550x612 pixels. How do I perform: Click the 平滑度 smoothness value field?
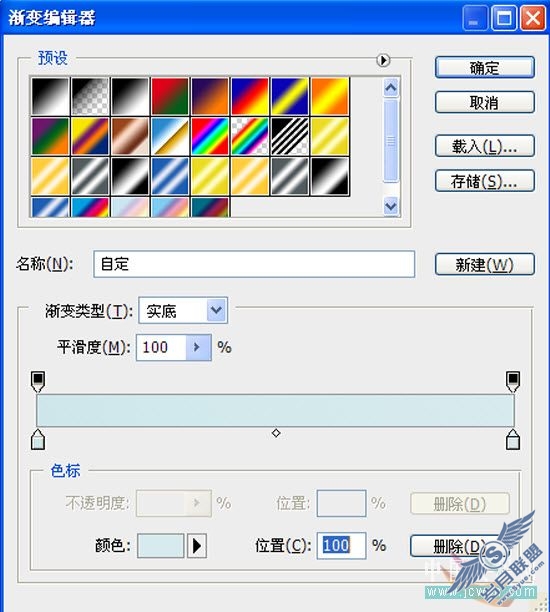[161, 347]
